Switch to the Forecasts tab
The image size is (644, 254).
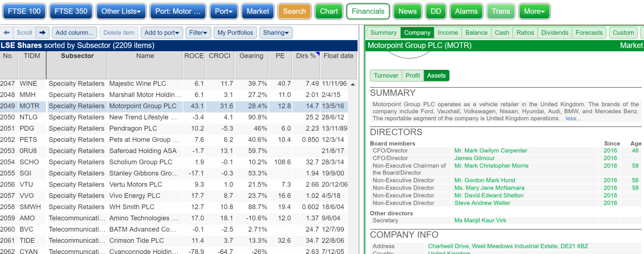click(x=589, y=33)
